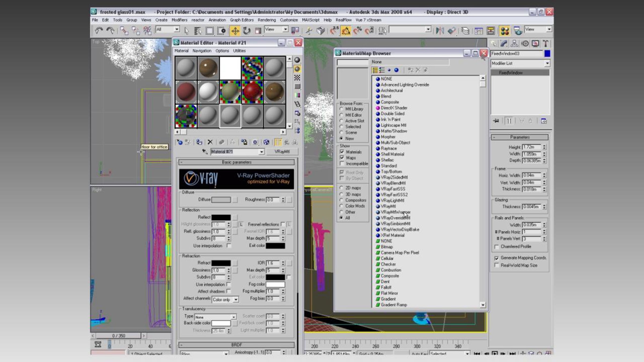Select Falloff map in browser list
644x362 pixels.
coord(386,287)
